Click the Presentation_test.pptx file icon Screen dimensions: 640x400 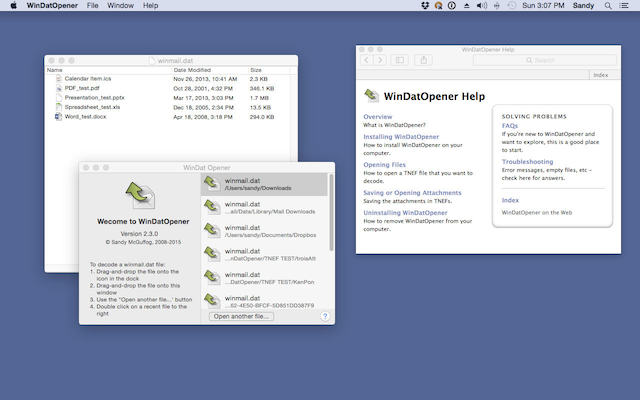pyautogui.click(x=58, y=98)
